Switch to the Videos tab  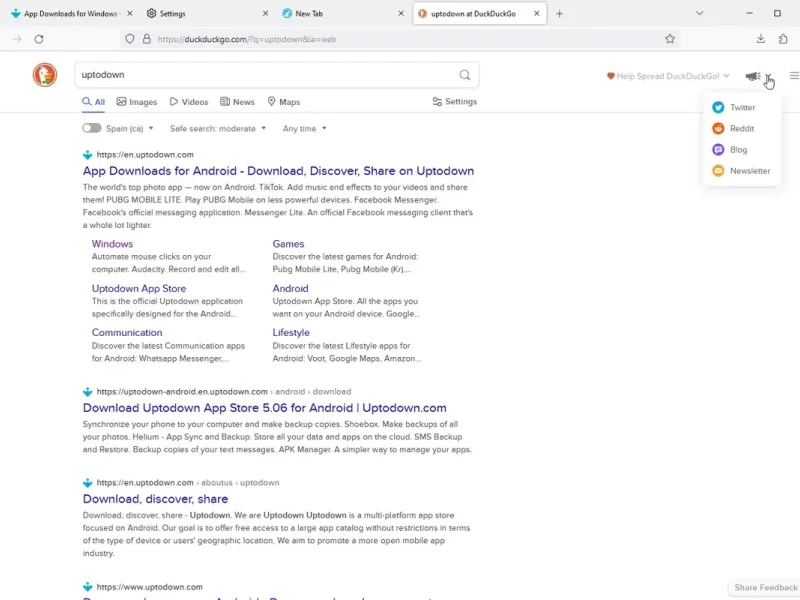189,102
